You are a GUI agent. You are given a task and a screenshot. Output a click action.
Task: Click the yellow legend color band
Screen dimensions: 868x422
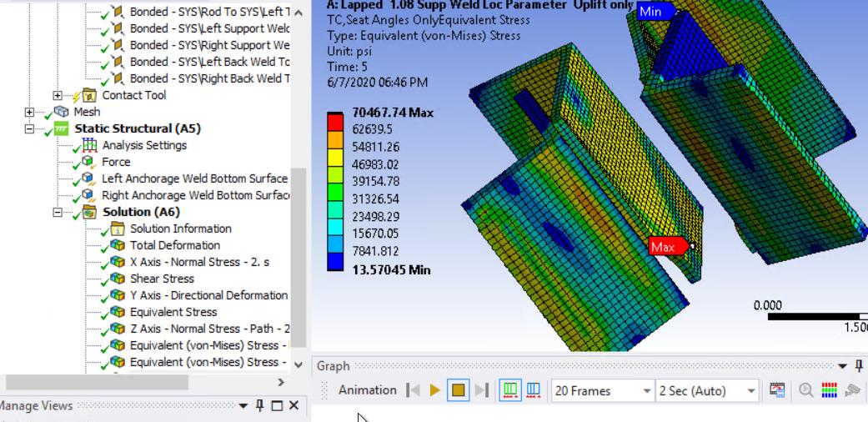pyautogui.click(x=335, y=156)
